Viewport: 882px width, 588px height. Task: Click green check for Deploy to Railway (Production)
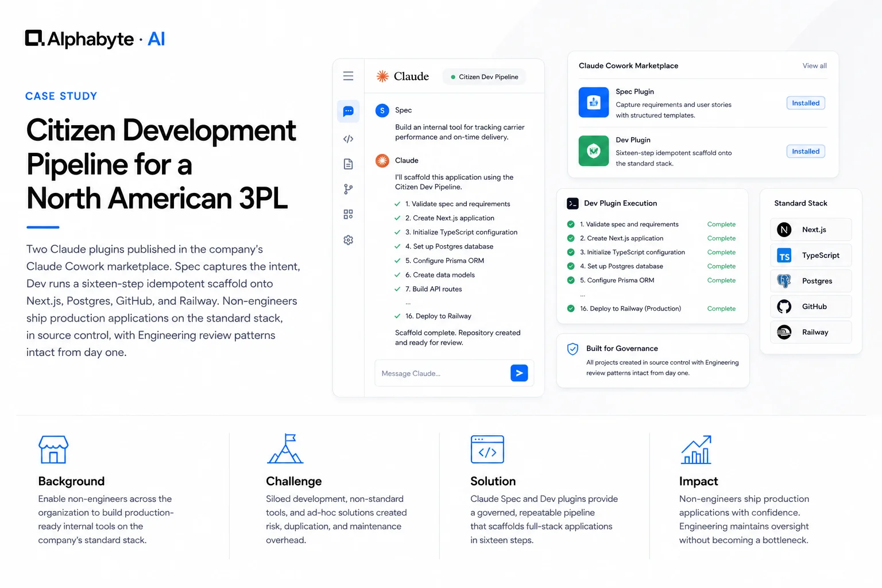coord(571,308)
